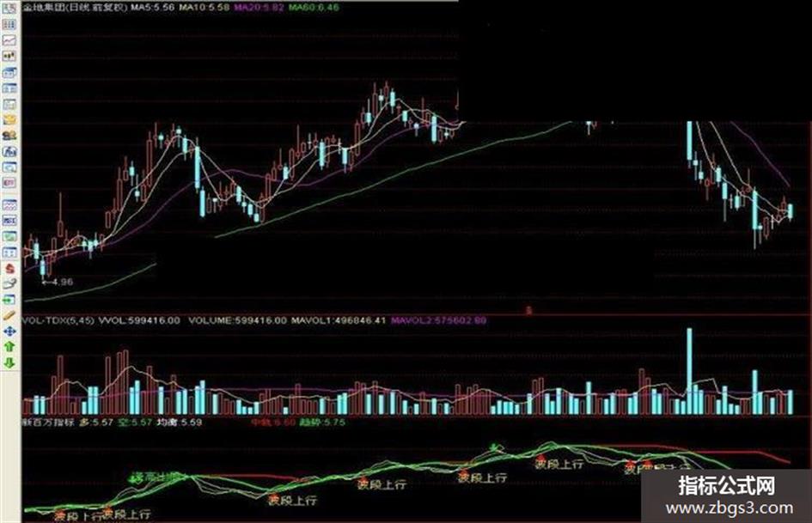Click the purple MA20 label

[x=259, y=8]
